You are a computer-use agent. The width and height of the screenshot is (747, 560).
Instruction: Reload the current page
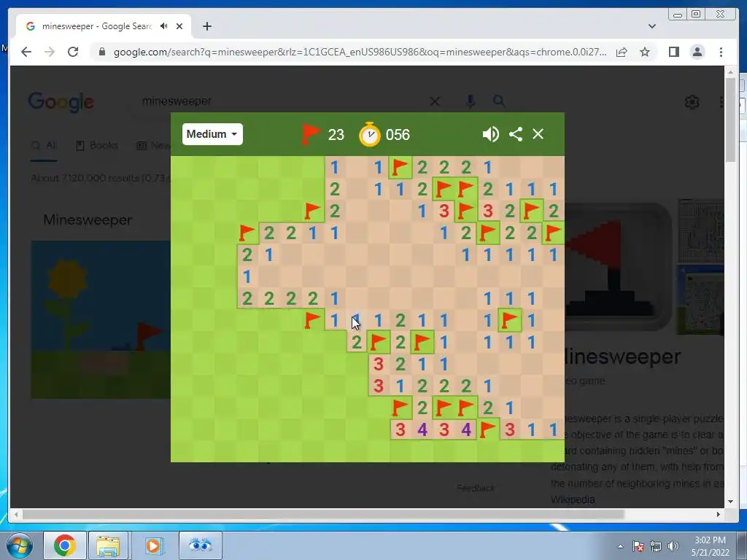coord(73,52)
